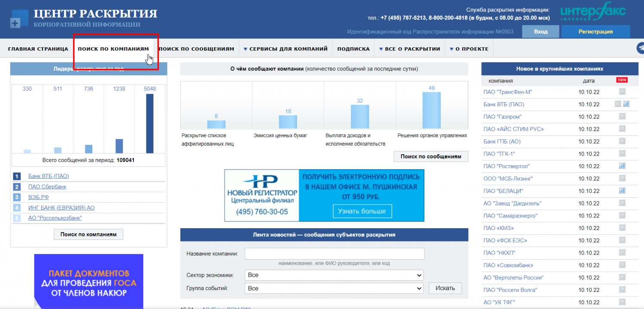The height and width of the screenshot is (309, 644).
Task: Open chart report icon for Банк ВТБ row
Action: 626,104
